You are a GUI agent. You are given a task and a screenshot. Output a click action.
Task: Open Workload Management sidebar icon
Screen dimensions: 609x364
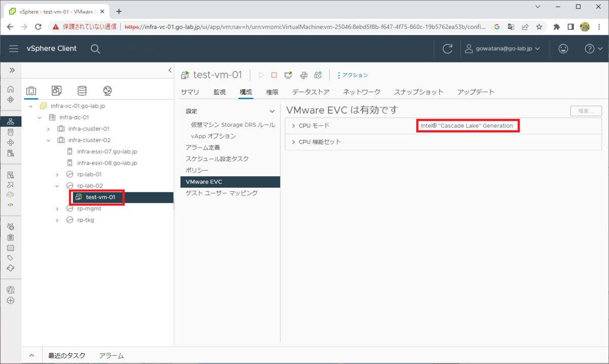[x=11, y=142]
